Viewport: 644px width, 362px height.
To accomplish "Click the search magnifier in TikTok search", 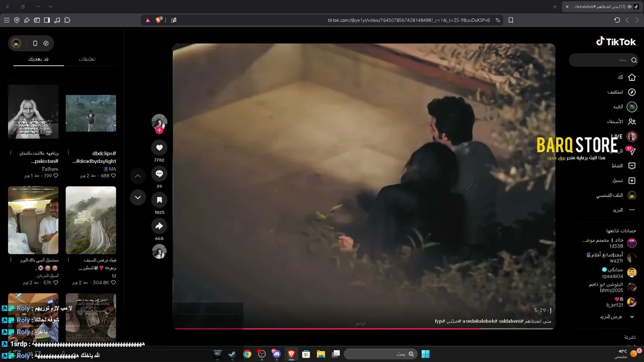I will [634, 60].
